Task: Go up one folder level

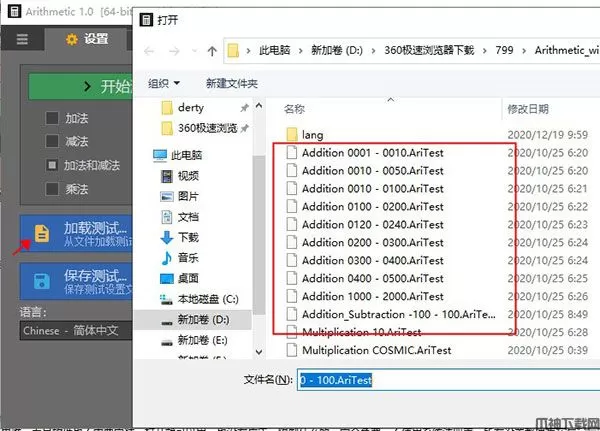Action: (x=212, y=51)
